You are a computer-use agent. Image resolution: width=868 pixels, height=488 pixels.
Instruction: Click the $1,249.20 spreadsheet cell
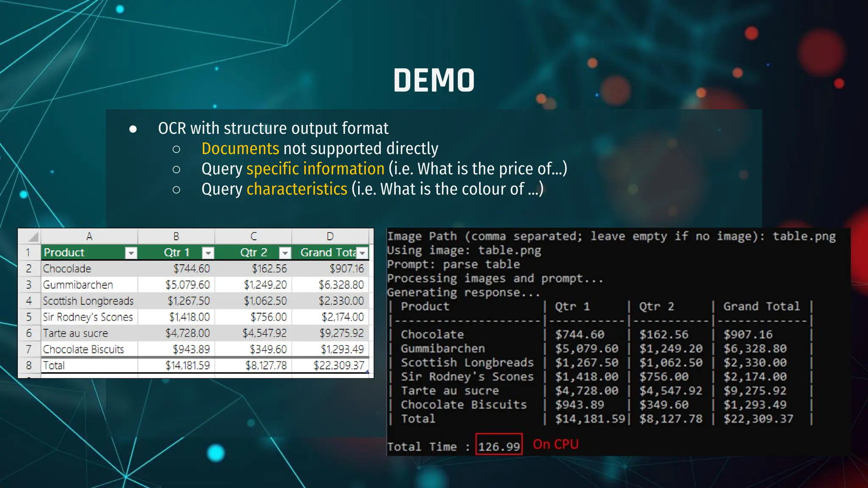pyautogui.click(x=253, y=285)
